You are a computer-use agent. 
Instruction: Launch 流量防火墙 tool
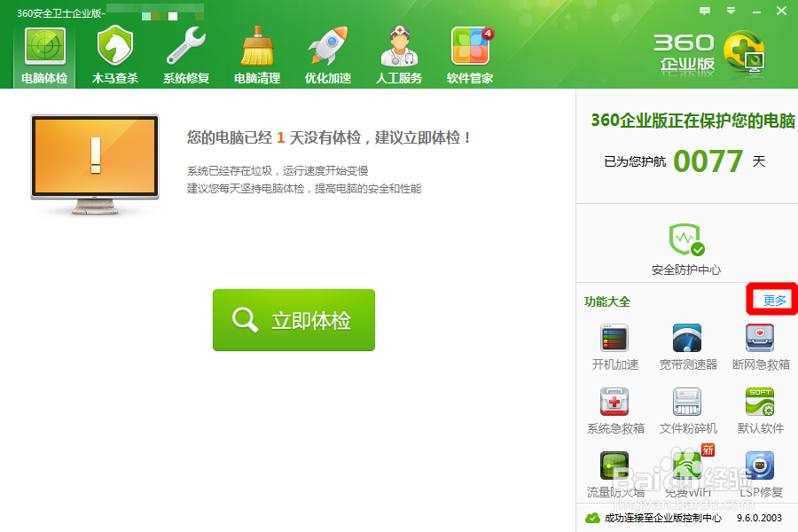pyautogui.click(x=614, y=474)
